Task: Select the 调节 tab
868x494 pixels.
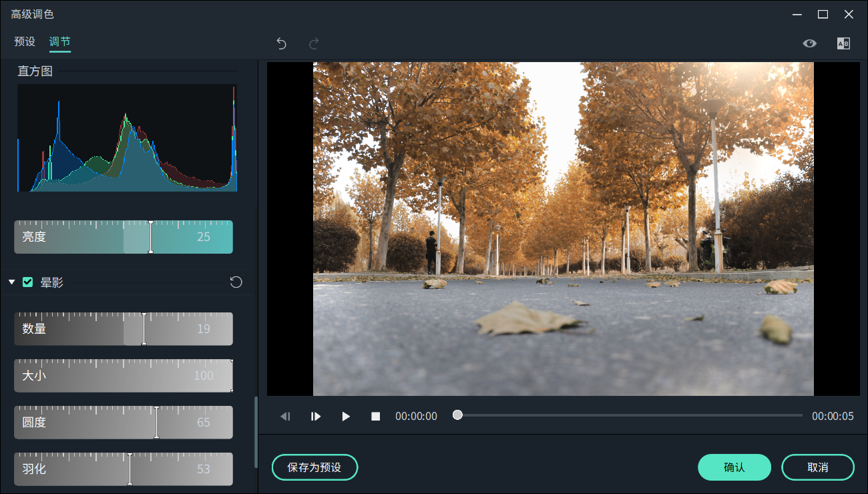Action: pyautogui.click(x=59, y=41)
